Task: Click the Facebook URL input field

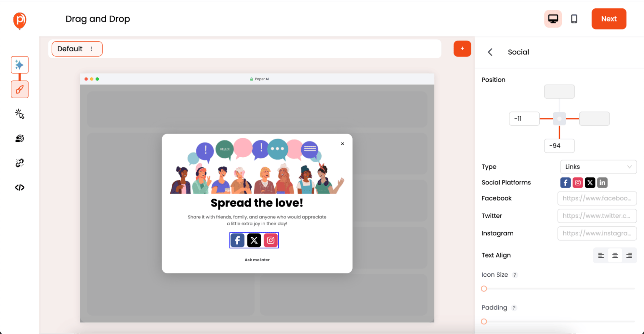Action: click(597, 198)
